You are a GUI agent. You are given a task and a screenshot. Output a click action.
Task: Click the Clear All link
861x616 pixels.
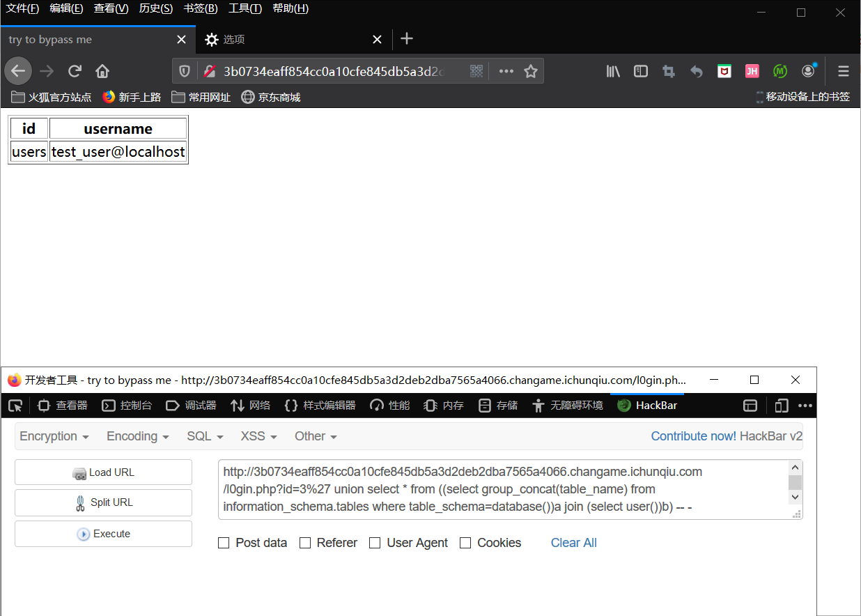pyautogui.click(x=574, y=543)
